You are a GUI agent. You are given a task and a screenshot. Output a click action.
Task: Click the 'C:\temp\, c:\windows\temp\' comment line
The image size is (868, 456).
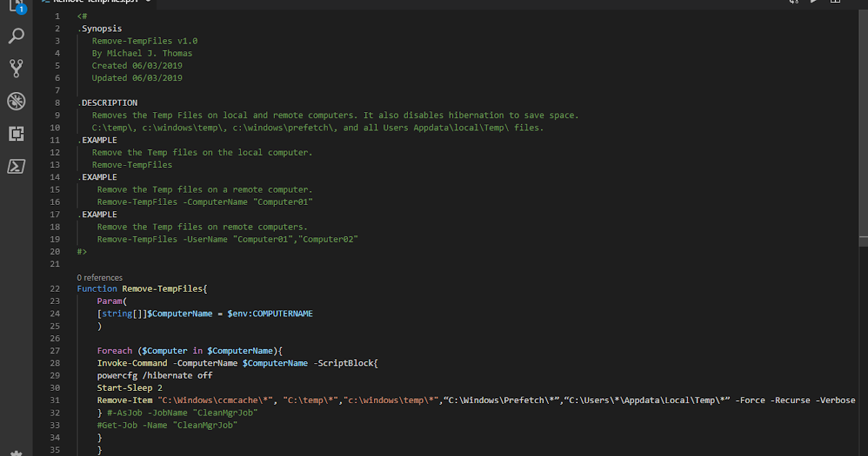pos(318,127)
